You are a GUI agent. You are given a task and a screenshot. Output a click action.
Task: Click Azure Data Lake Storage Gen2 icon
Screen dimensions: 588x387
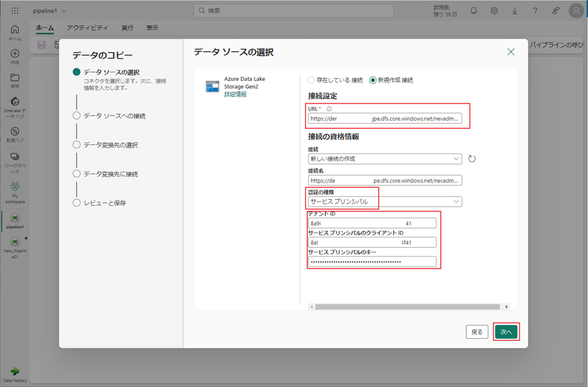point(212,87)
